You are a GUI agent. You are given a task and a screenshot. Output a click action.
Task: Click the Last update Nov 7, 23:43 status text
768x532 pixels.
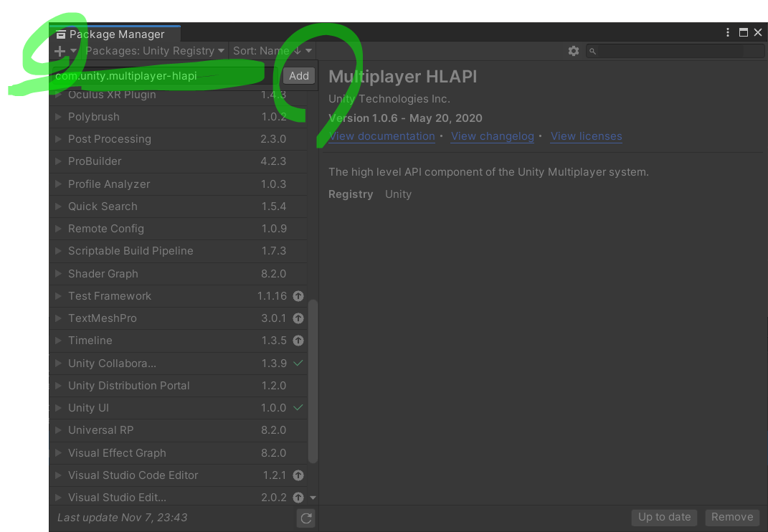point(123,518)
